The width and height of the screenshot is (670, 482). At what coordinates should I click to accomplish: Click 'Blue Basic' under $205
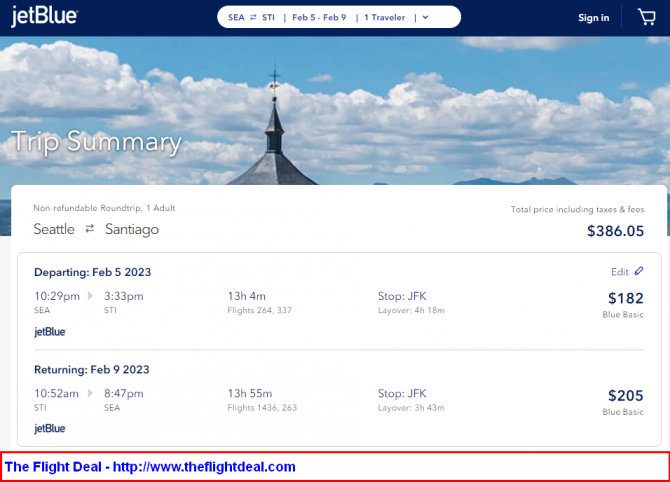pos(623,412)
